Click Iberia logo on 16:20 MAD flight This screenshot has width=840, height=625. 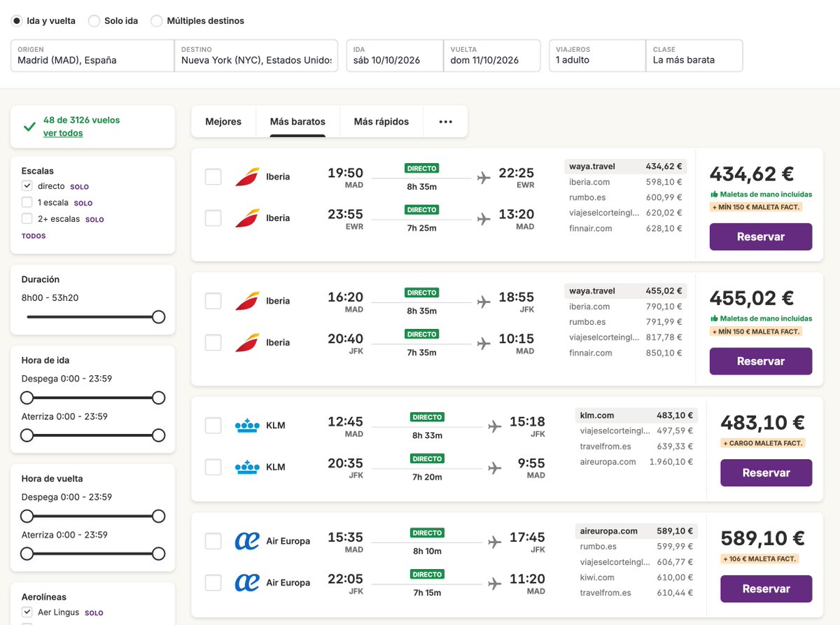click(246, 302)
